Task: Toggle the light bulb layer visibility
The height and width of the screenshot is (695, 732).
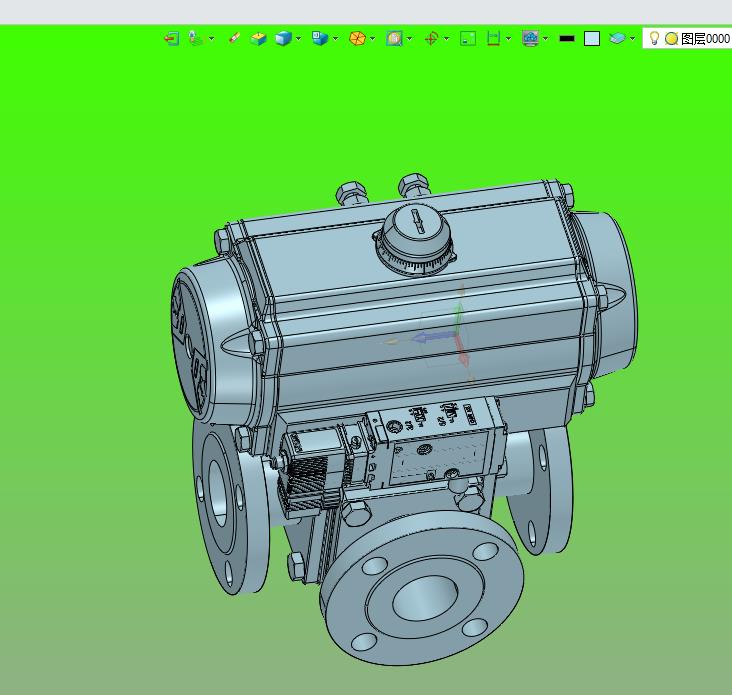Action: pyautogui.click(x=655, y=38)
